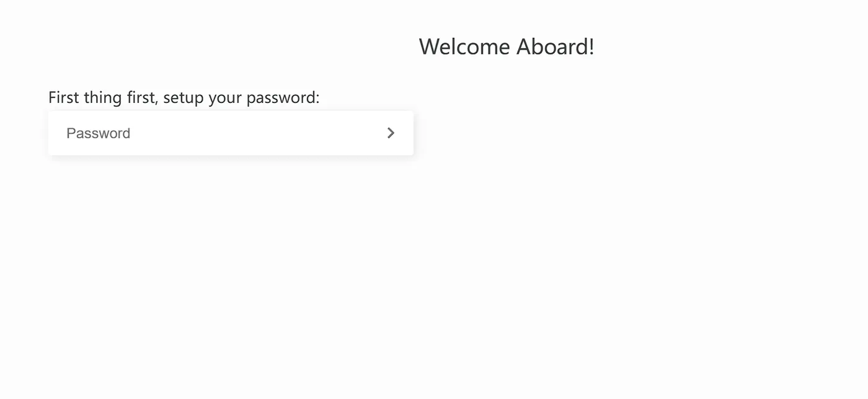Viewport: 868px width, 399px height.
Task: Click the word 'Aboard!' in the title
Action: [x=556, y=46]
